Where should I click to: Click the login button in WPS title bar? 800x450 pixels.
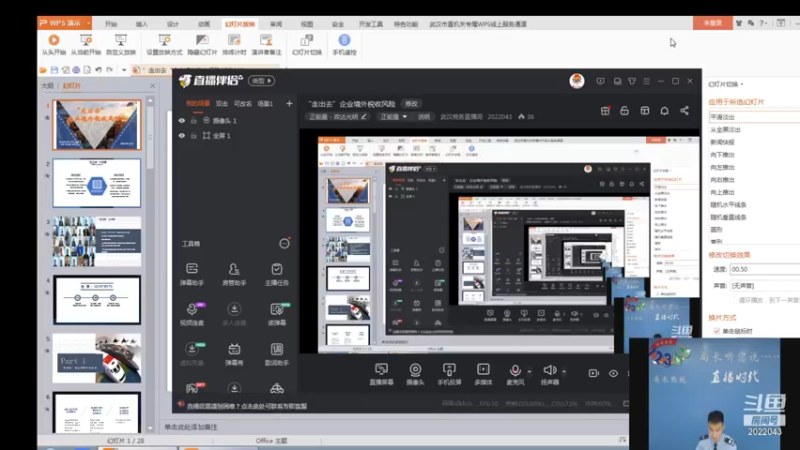(x=712, y=23)
